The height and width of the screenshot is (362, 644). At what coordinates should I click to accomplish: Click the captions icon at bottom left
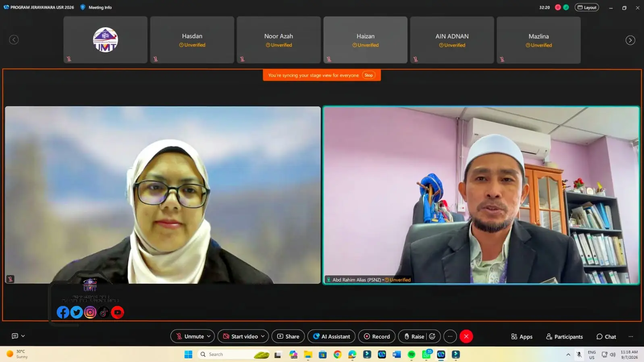(15, 336)
